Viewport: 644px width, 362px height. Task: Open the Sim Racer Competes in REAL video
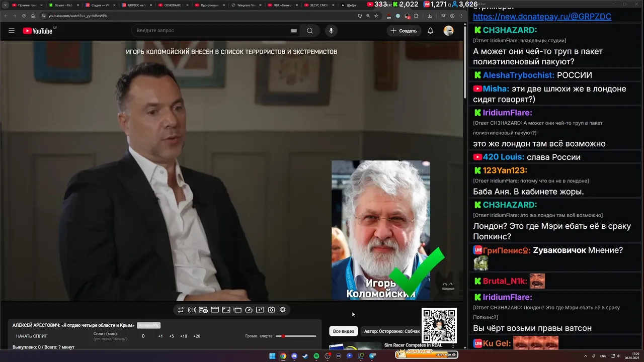pyautogui.click(x=413, y=345)
